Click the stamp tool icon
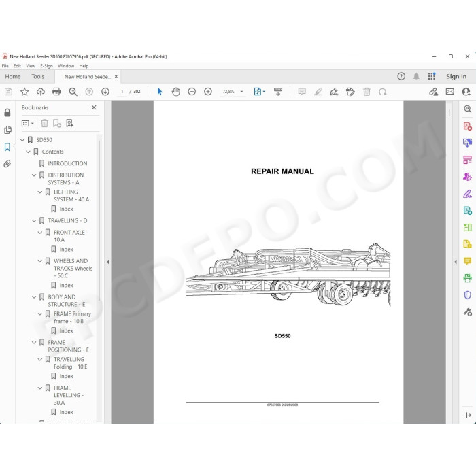The image size is (476, 476). (350, 92)
